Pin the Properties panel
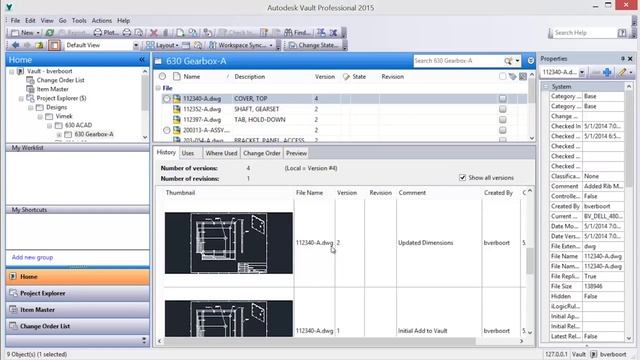 click(622, 59)
